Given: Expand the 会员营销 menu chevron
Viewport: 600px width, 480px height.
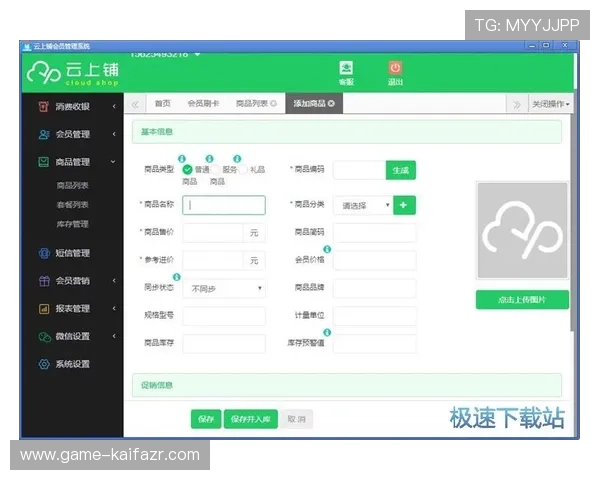Looking at the screenshot, I should click(114, 281).
